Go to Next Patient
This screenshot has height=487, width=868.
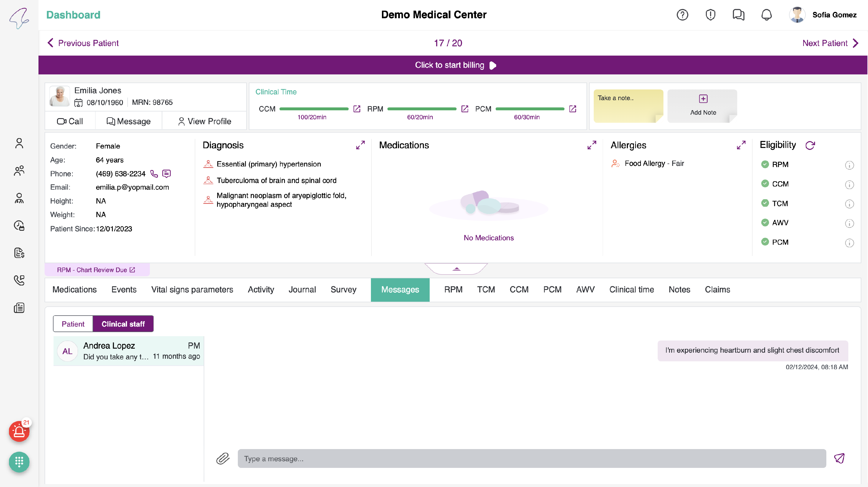[830, 43]
